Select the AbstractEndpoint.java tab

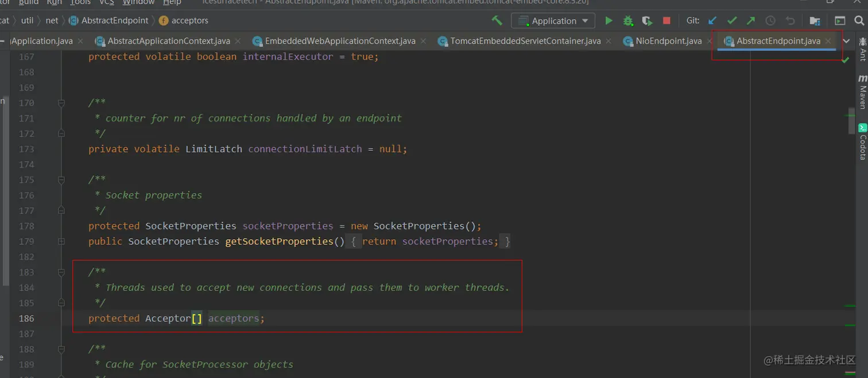777,41
